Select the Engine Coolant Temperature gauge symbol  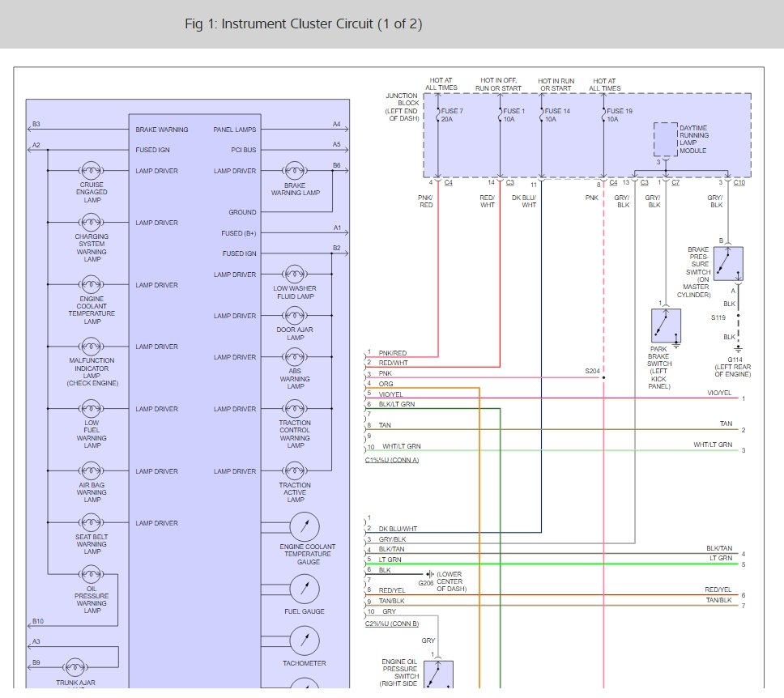pyautogui.click(x=305, y=528)
